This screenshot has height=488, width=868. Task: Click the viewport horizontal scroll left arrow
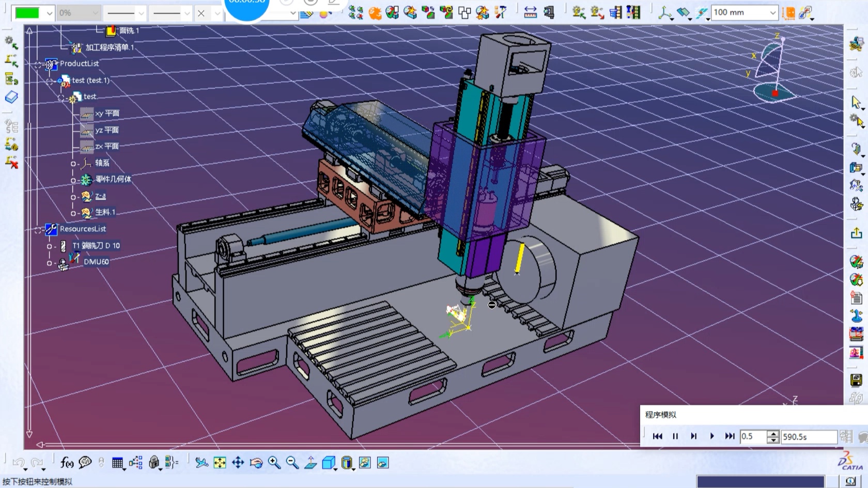pyautogui.click(x=40, y=445)
